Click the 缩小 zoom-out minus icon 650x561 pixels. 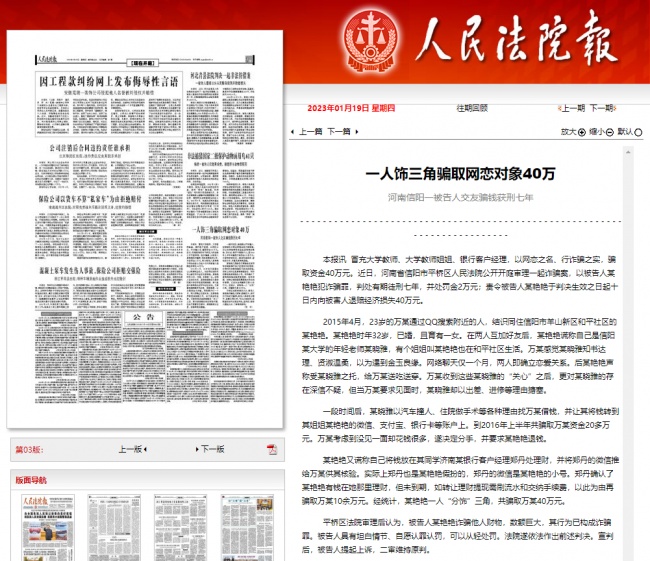coord(610,132)
